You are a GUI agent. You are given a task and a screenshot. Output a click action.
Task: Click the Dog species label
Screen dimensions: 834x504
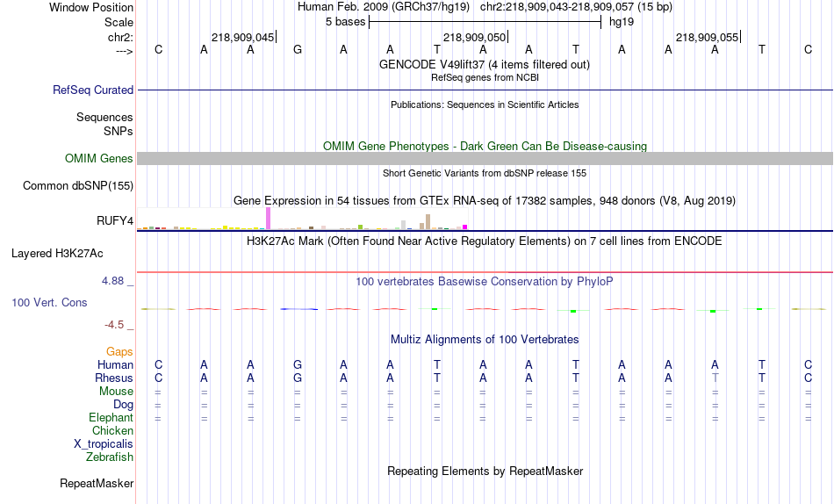pos(123,405)
